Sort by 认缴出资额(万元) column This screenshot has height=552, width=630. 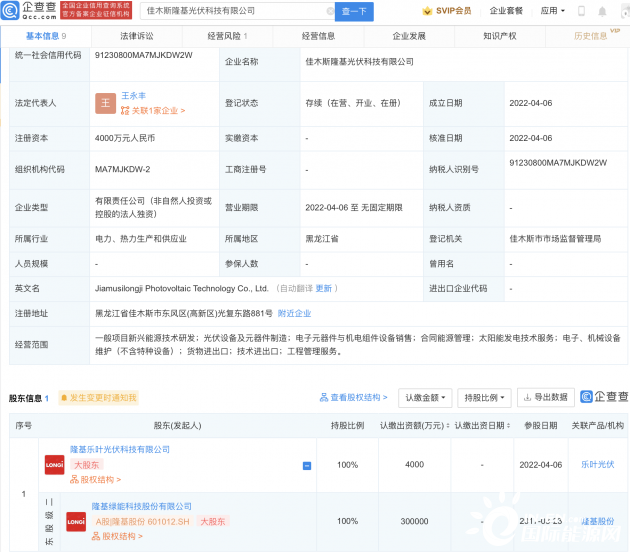415,425
